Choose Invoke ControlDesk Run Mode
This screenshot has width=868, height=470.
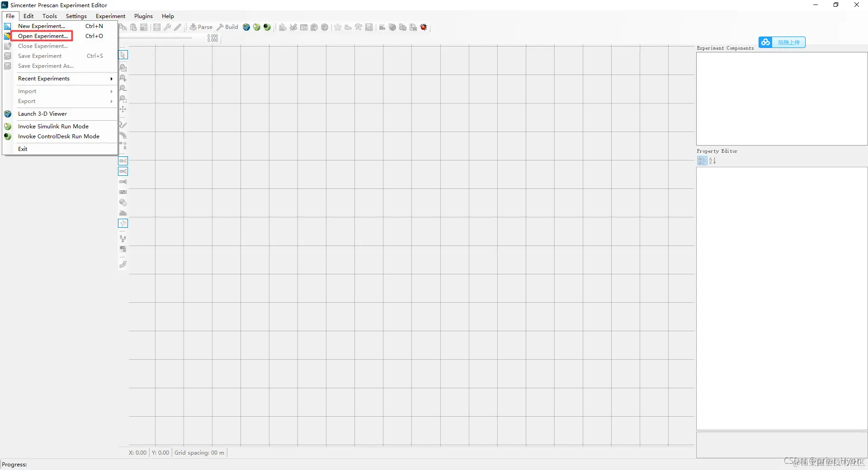(60, 136)
